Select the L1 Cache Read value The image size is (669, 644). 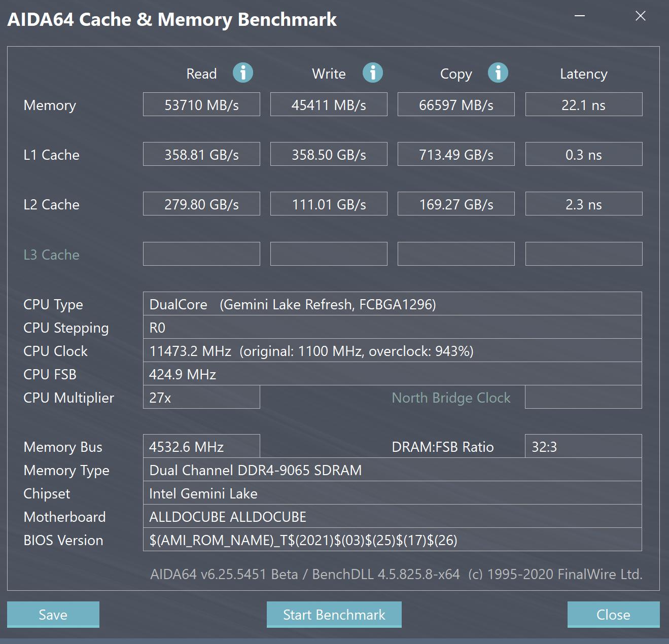click(x=201, y=154)
